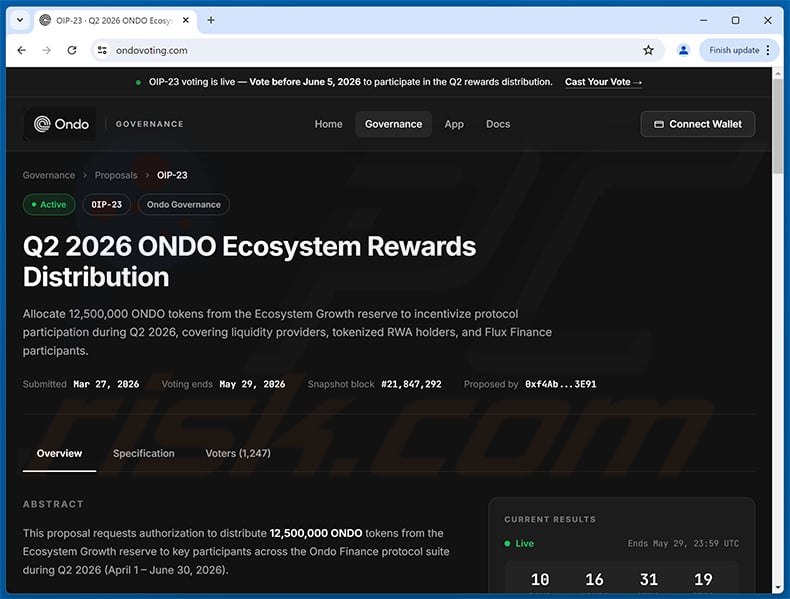Click snapshot block #21,847,292
Viewport: 790px width, 599px height.
pos(411,384)
